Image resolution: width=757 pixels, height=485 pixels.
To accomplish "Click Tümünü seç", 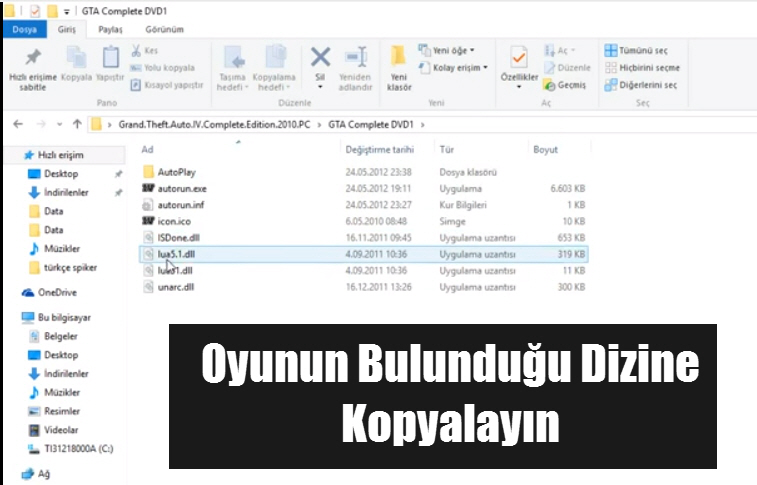I will pyautogui.click(x=636, y=50).
